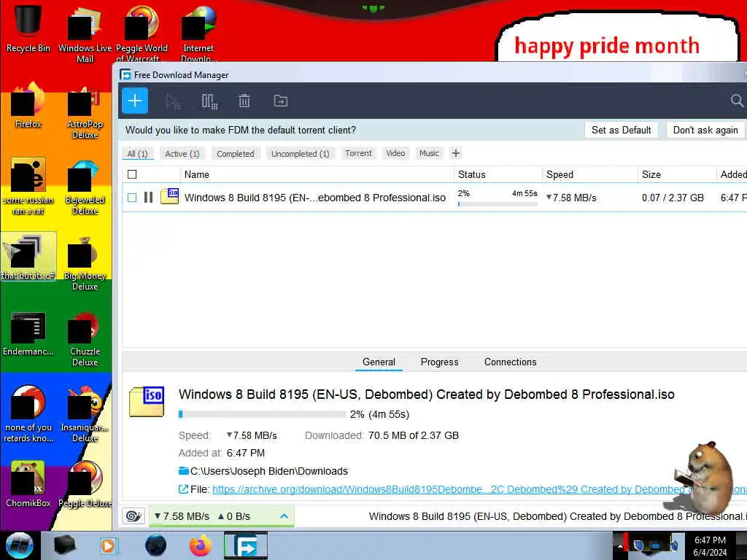Open Internet Download shortcut on desktop
This screenshot has height=560, width=747.
point(198,34)
